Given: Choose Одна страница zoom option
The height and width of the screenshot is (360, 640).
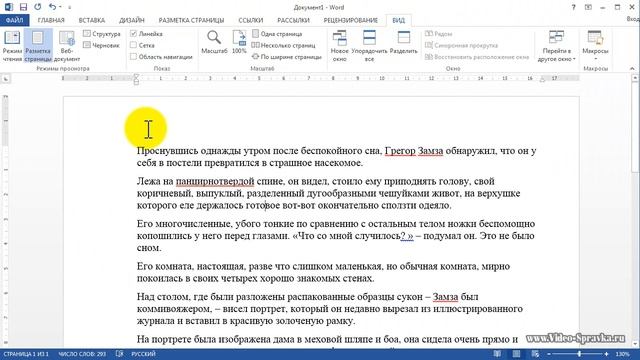Looking at the screenshot, I should click(x=278, y=34).
